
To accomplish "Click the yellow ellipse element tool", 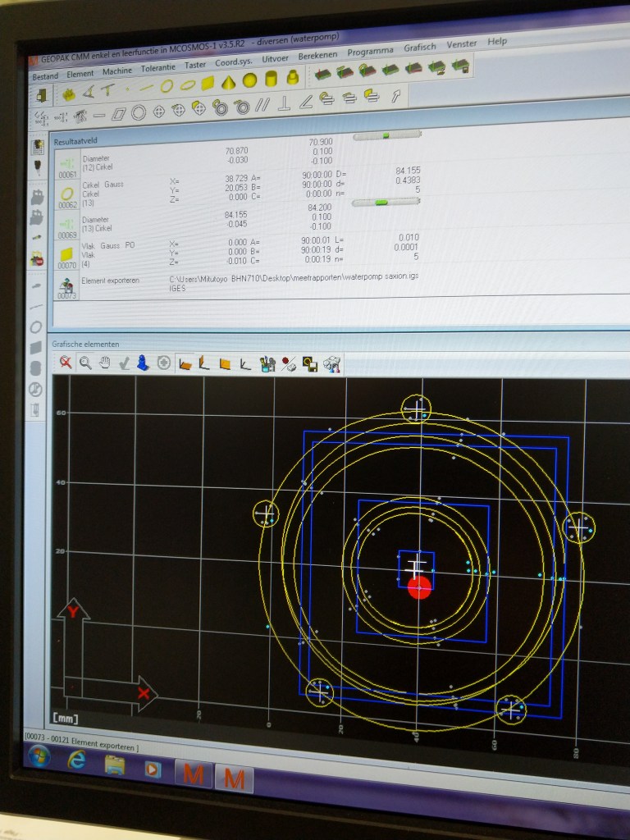I will (x=187, y=84).
